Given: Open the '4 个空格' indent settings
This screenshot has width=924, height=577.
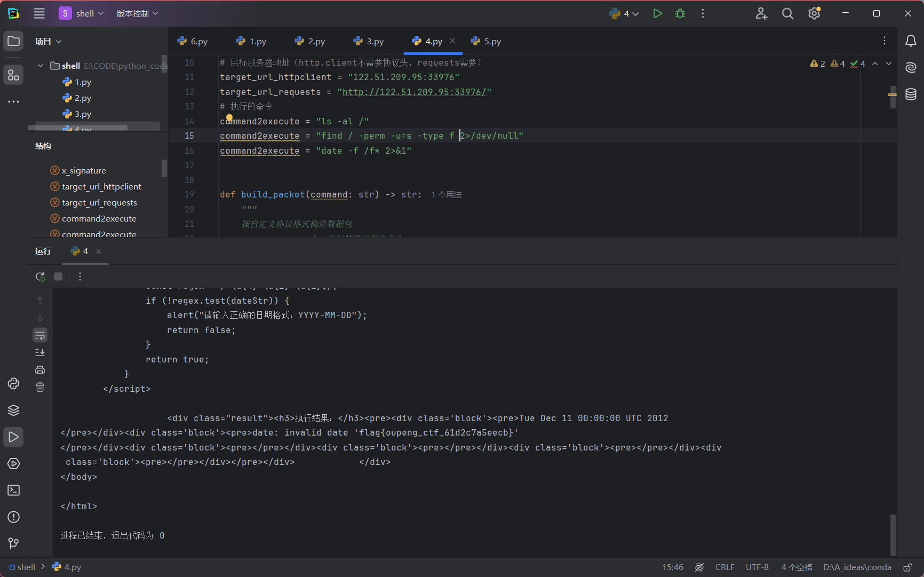Looking at the screenshot, I should (797, 567).
